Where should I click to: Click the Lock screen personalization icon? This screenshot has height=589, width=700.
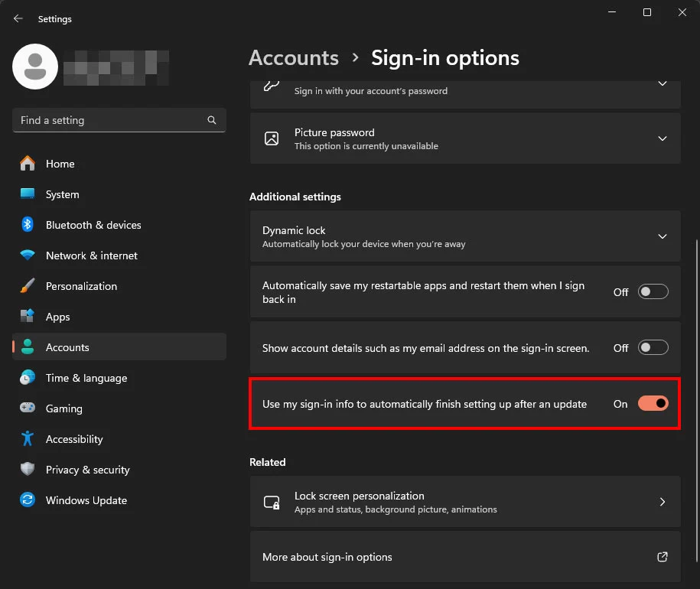(x=272, y=503)
